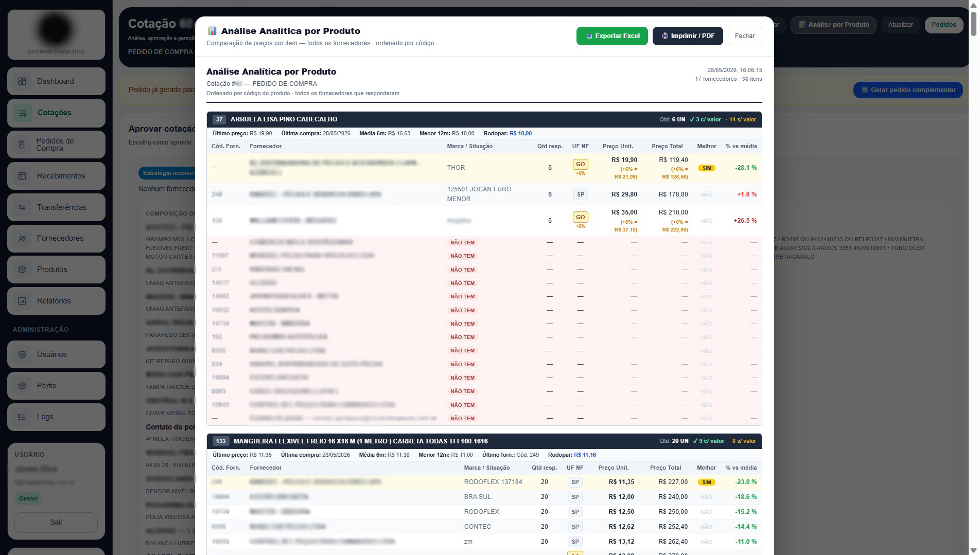Click Imprimir / PDF button
The width and height of the screenshot is (980, 555).
[688, 36]
